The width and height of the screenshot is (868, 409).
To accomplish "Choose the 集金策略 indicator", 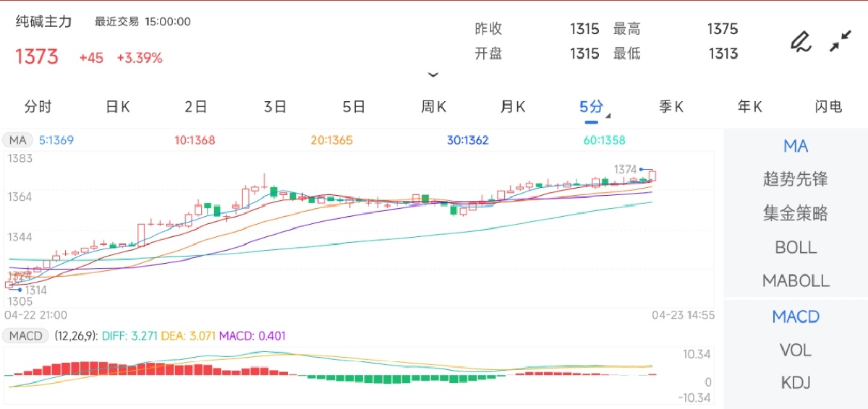I will point(796,213).
